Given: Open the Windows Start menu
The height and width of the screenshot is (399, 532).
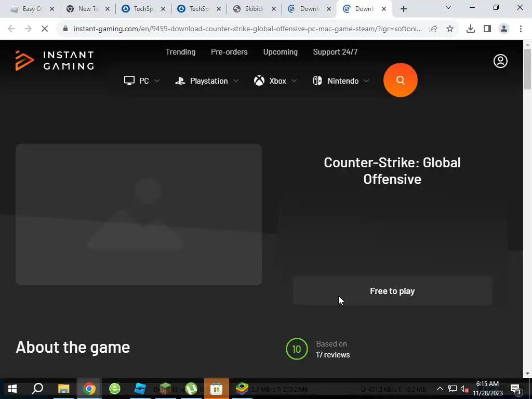Looking at the screenshot, I should 12,389.
